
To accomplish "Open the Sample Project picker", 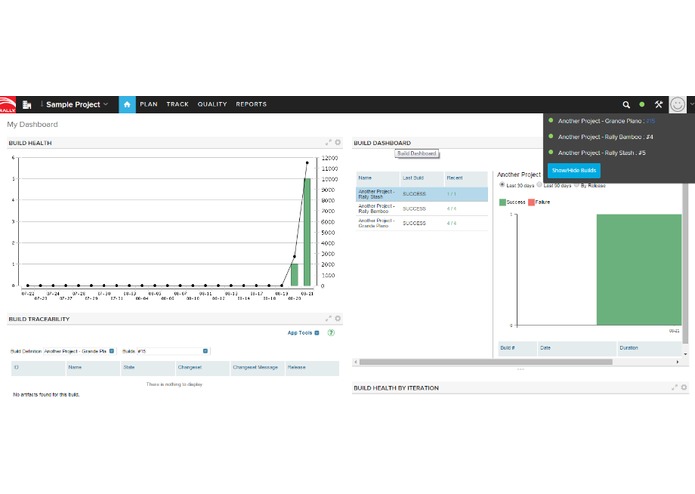I will coord(77,105).
